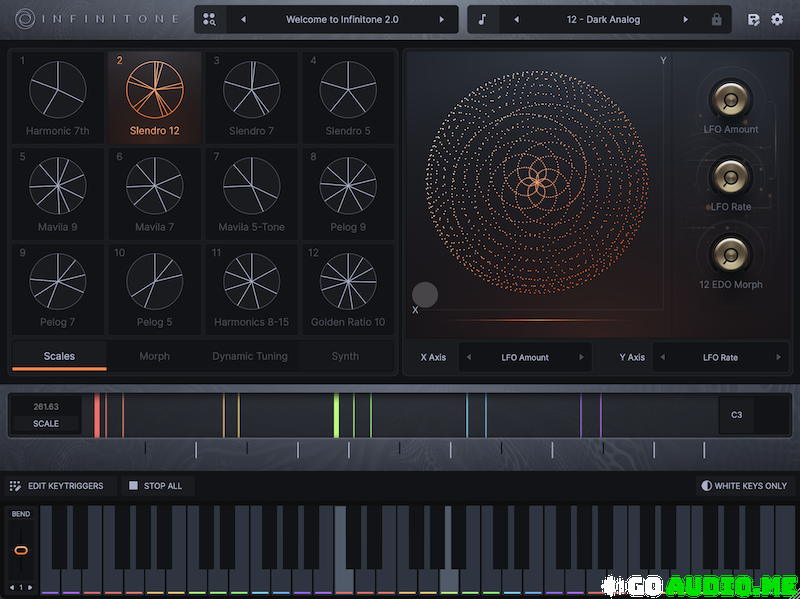This screenshot has width=800, height=599.
Task: Click the 12 EDO Morph knob
Action: pos(731,254)
